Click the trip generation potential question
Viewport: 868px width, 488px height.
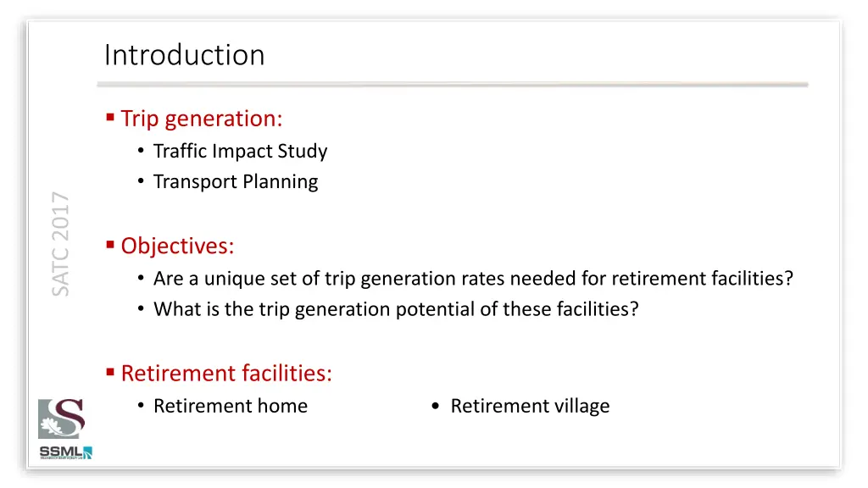[x=397, y=308]
